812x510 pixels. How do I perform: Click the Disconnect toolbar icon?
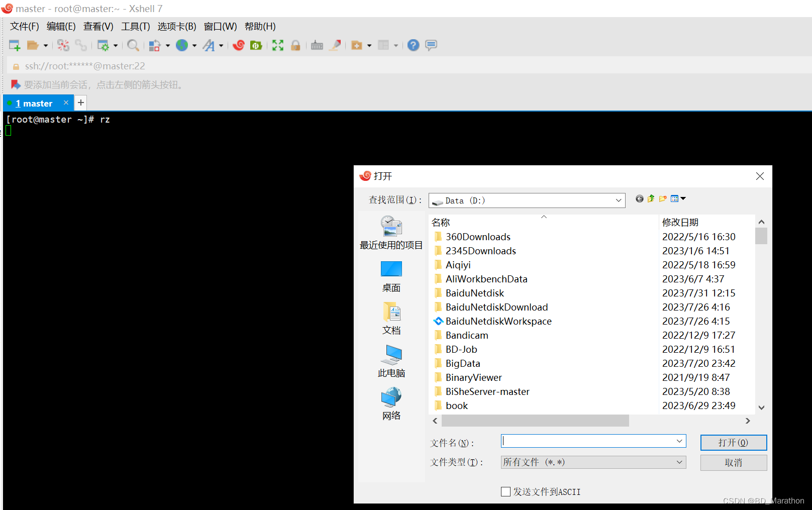[63, 45]
